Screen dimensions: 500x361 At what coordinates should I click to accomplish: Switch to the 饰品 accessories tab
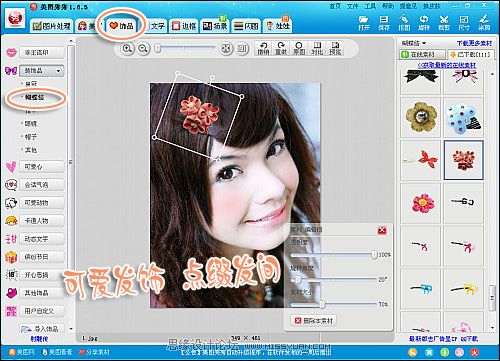click(122, 25)
